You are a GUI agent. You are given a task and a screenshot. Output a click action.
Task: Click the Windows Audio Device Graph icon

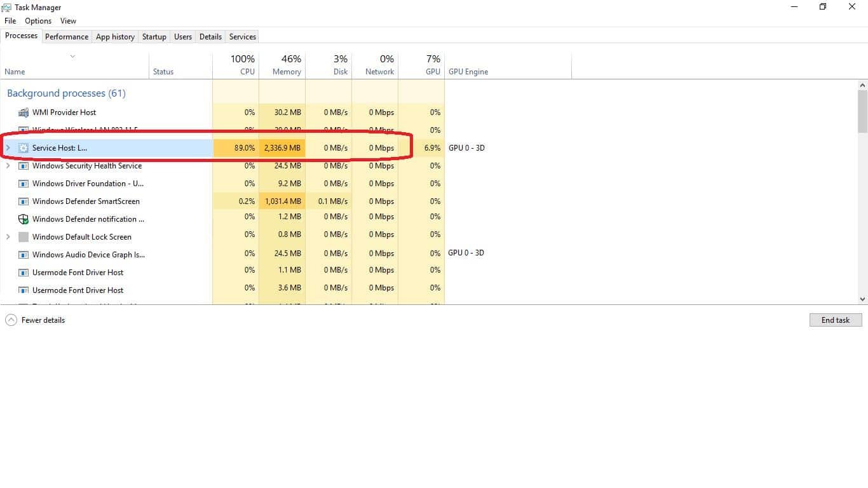[x=24, y=255]
